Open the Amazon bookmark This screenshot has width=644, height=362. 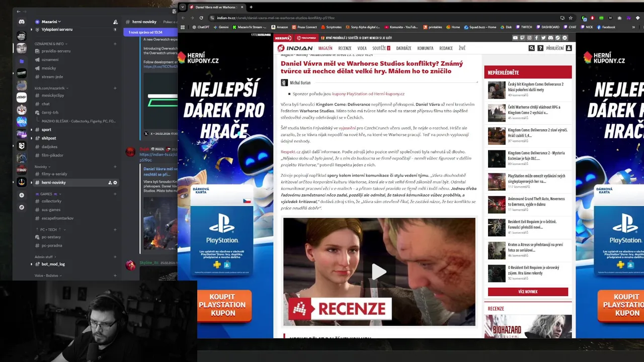coord(280,27)
